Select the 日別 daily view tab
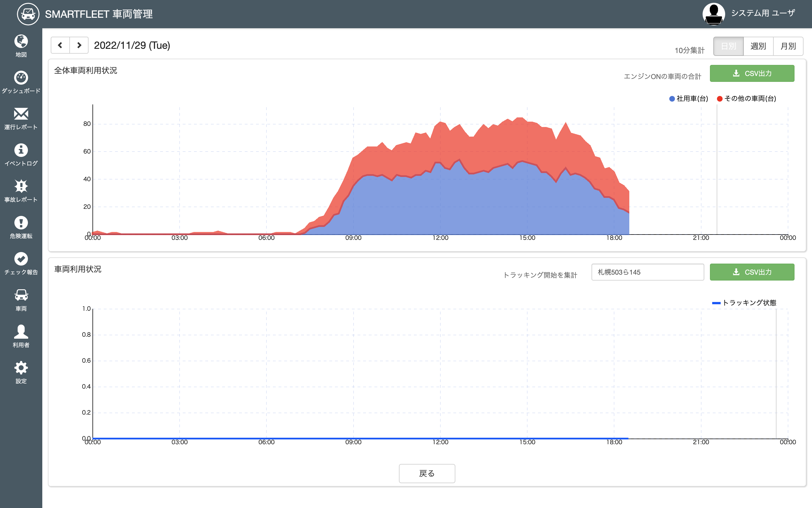The image size is (812, 508). click(729, 46)
